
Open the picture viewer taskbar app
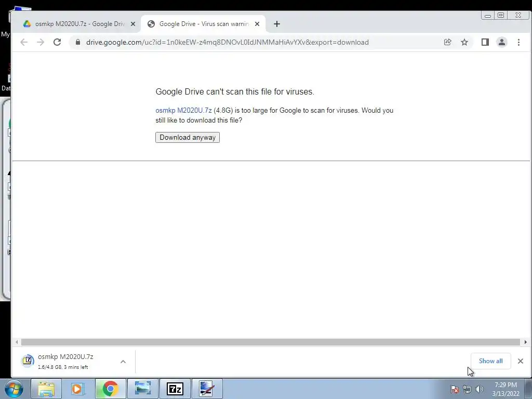click(x=142, y=389)
